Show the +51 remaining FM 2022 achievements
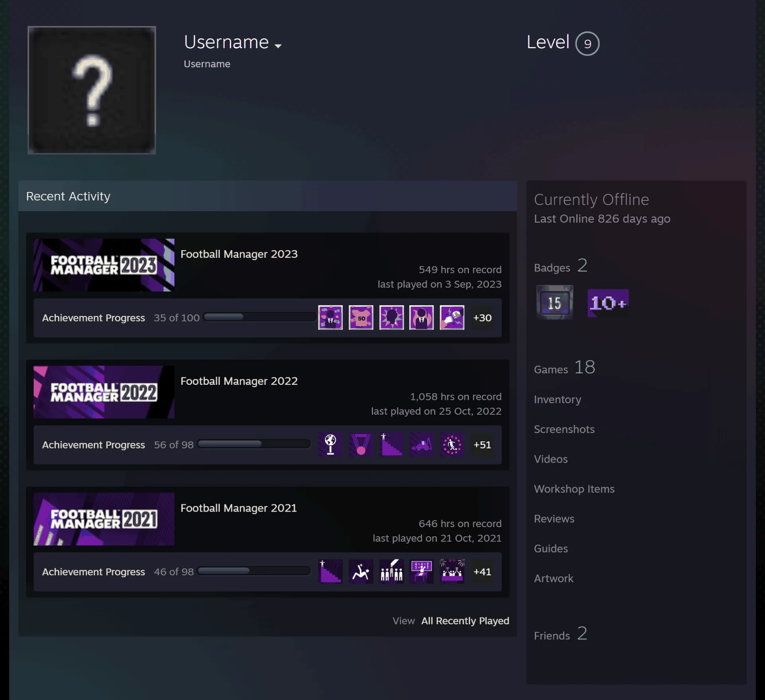The image size is (765, 700). [483, 445]
